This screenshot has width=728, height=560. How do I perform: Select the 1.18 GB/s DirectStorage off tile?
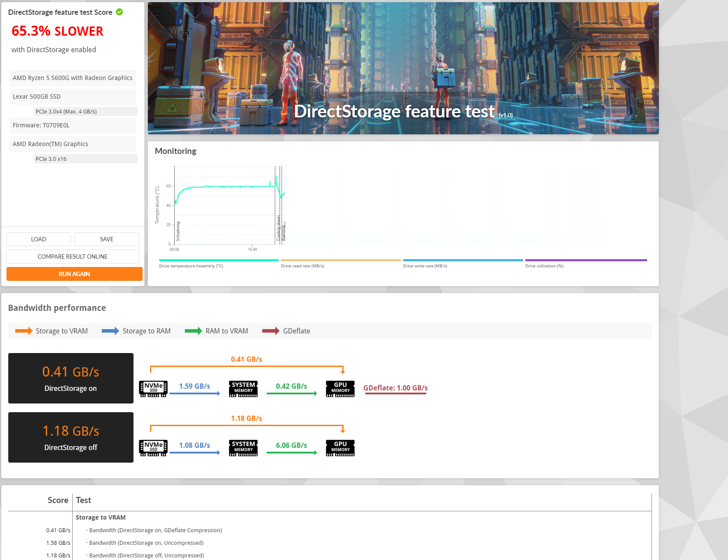point(71,437)
